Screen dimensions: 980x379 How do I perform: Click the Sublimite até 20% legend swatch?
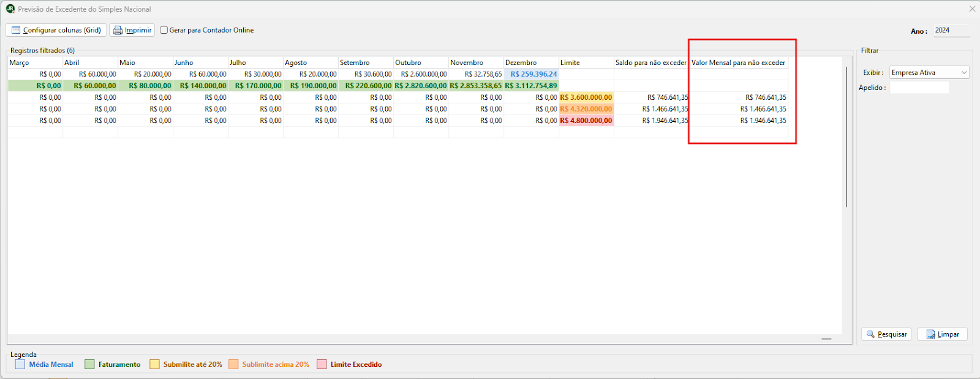click(x=154, y=364)
